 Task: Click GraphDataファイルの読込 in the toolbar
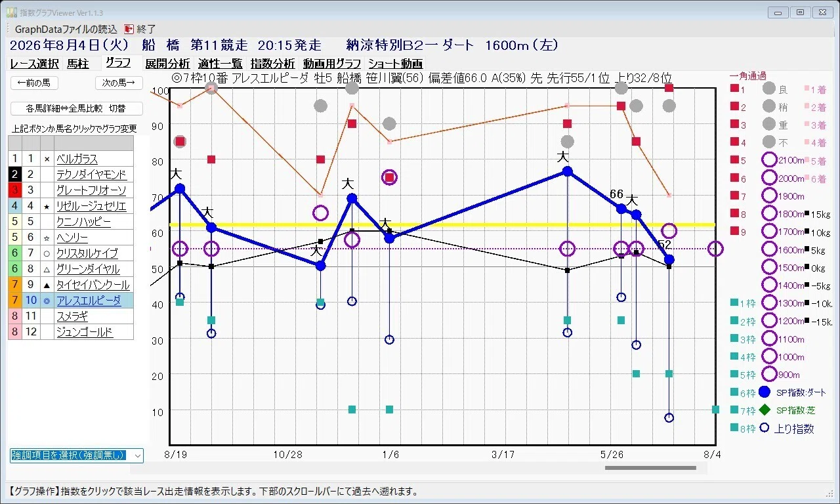pyautogui.click(x=66, y=29)
